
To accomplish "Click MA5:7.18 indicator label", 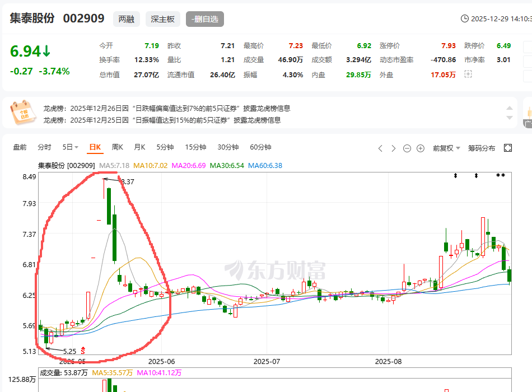I will pyautogui.click(x=114, y=166).
